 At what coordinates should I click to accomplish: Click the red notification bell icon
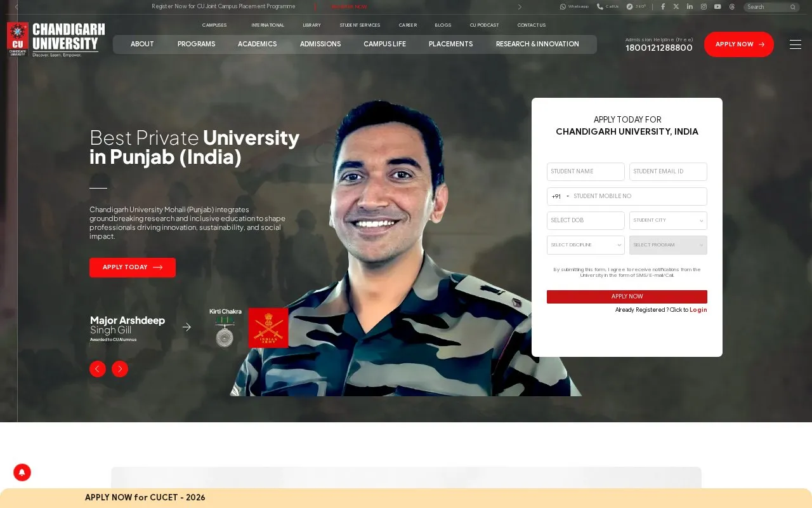pos(22,472)
